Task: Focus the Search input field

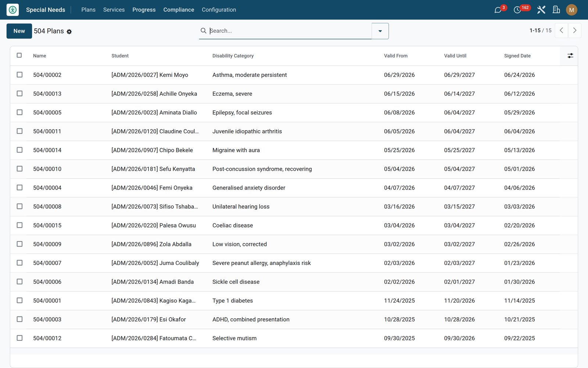Action: tap(290, 31)
